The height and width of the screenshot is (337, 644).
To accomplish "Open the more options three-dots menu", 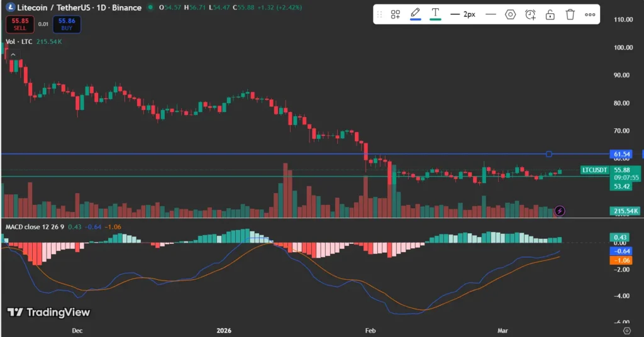I will click(590, 15).
